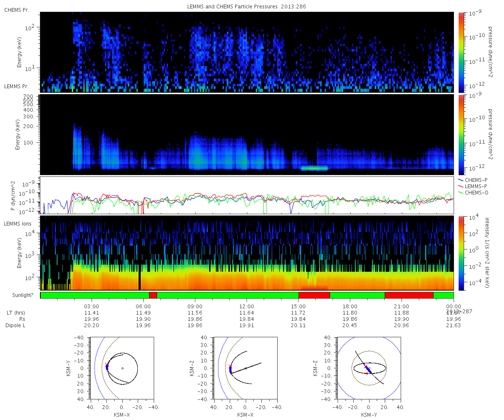Click the CHEMS pressure color bar
504x420 pixels.
(x=461, y=52)
